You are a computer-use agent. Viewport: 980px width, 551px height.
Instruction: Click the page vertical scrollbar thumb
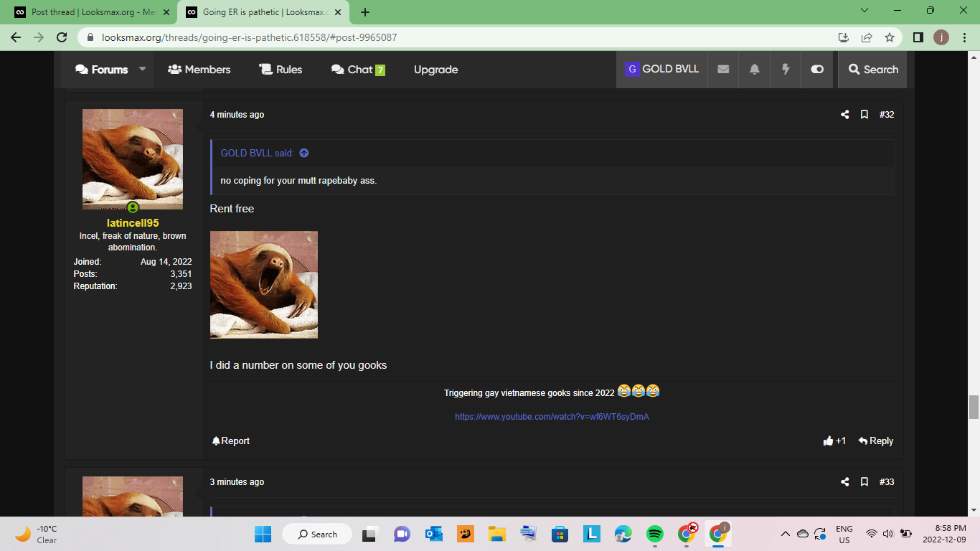(974, 407)
